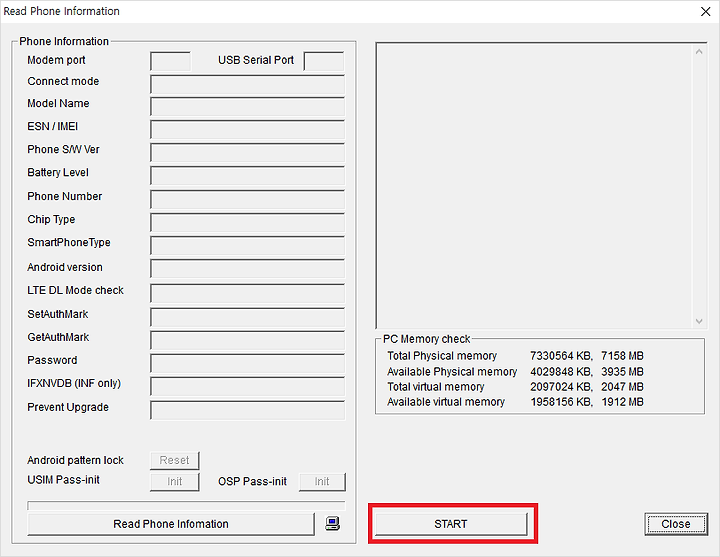Click Init button for OSP Pass-init

322,482
